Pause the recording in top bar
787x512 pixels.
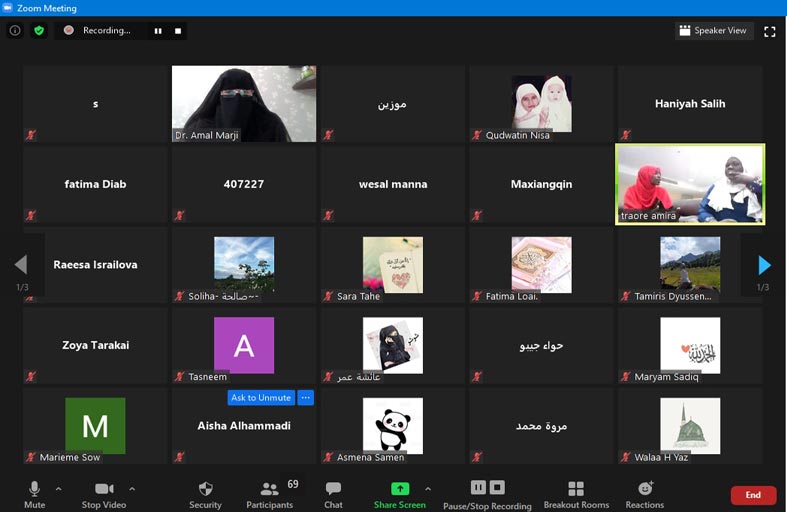point(157,31)
